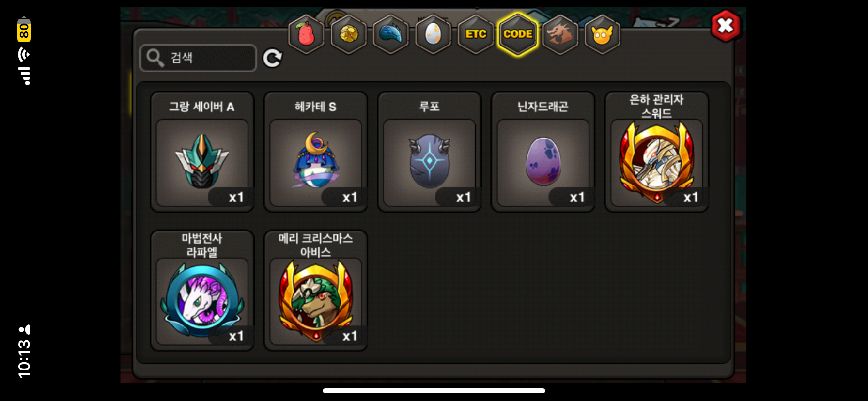
Task: Pick the 닌자드래곤 purple egg
Action: click(543, 152)
